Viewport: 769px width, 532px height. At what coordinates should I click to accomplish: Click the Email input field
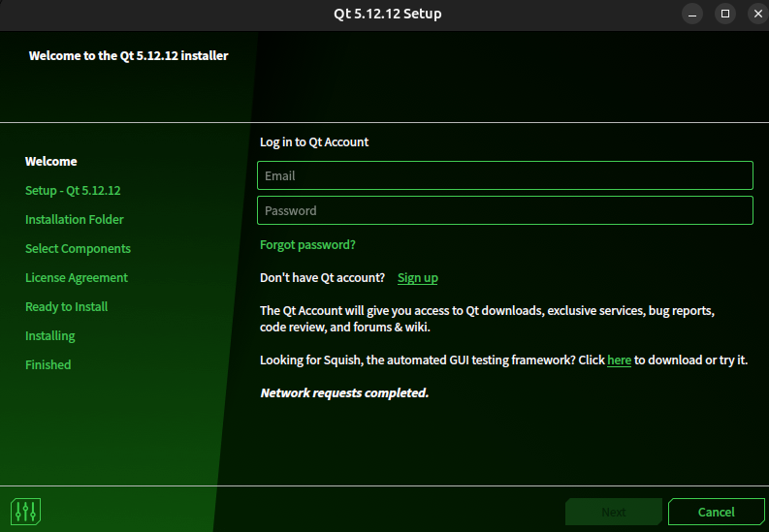(504, 175)
